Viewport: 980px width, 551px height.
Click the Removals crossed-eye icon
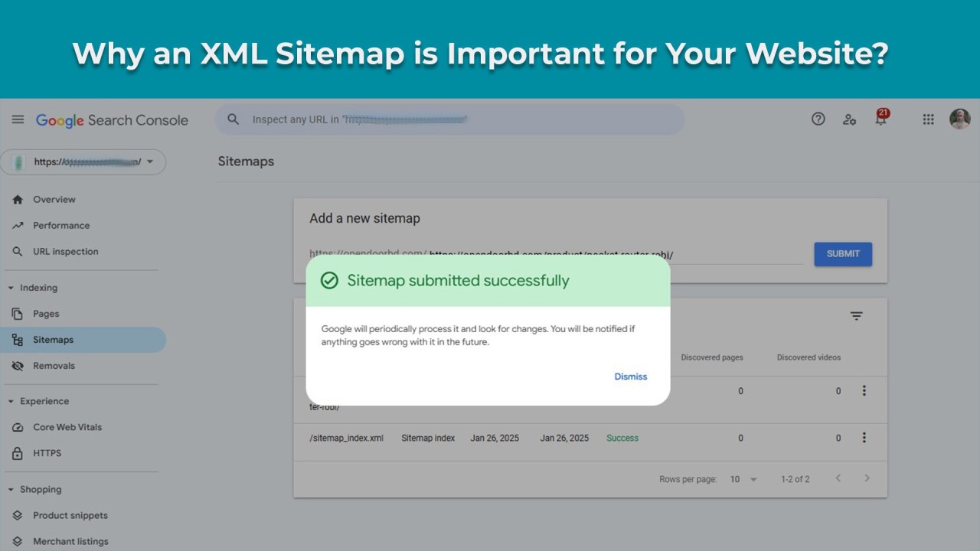[18, 366]
